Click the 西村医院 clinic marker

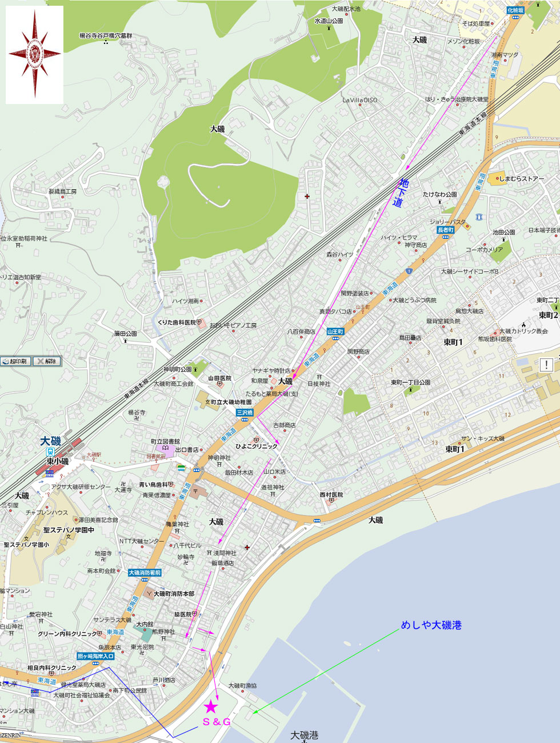[331, 501]
